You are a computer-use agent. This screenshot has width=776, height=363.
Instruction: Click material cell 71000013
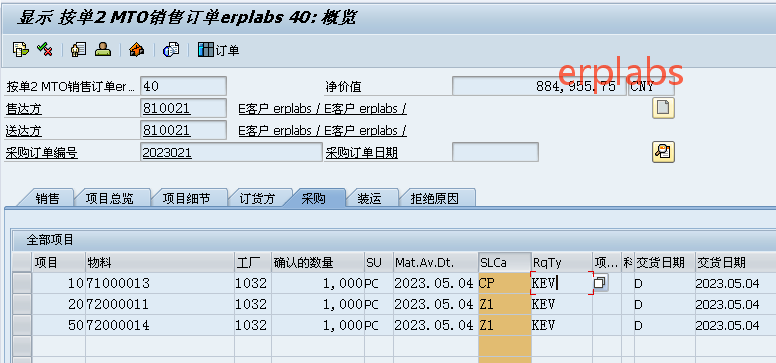click(x=160, y=283)
